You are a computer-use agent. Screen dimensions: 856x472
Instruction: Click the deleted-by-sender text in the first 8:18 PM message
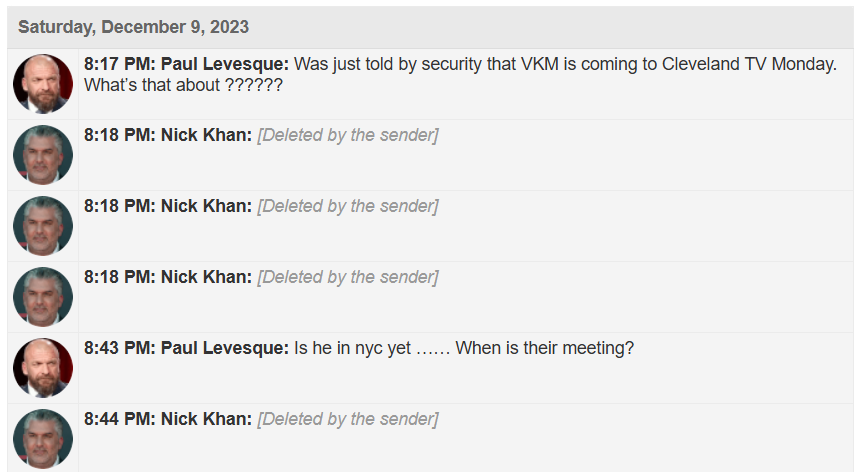pyautogui.click(x=347, y=135)
